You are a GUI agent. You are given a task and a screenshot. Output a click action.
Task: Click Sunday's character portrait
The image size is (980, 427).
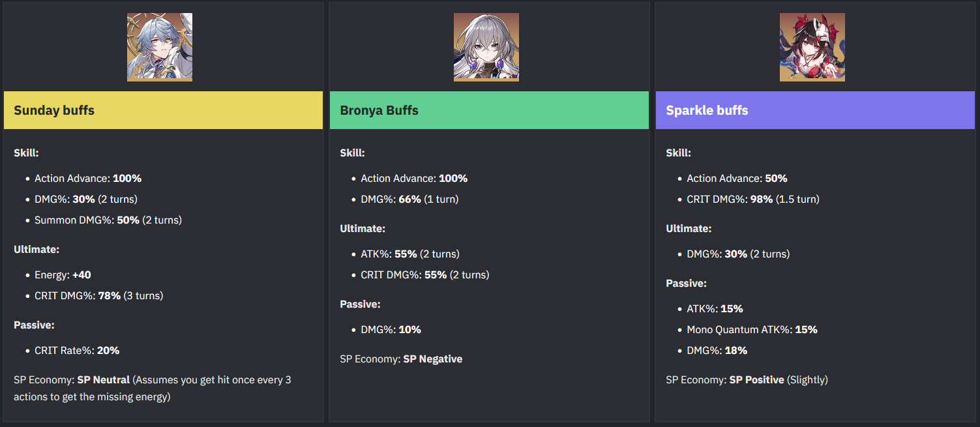160,47
